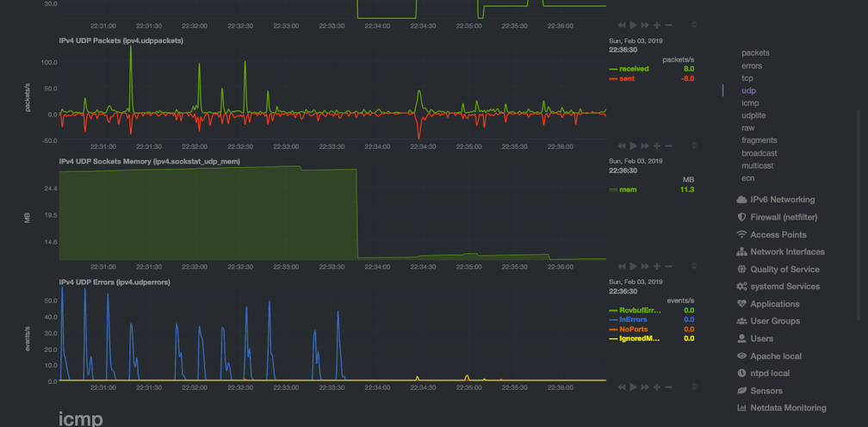Go to the tcp submenu item
The height and width of the screenshot is (427, 868).
coord(747,78)
